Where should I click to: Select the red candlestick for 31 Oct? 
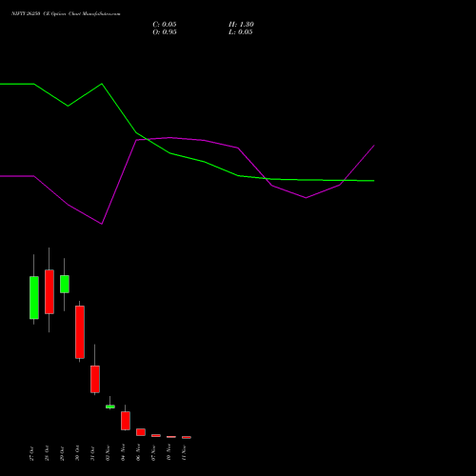point(95,379)
